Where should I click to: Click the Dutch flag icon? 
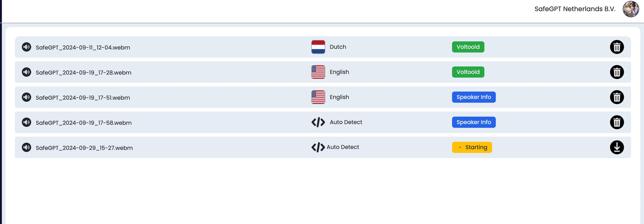pyautogui.click(x=318, y=47)
